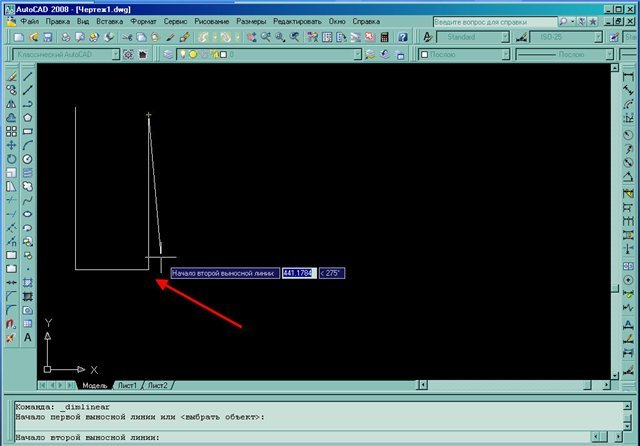Select the Mirror modify tool
The width and height of the screenshot is (640, 446).
(x=11, y=104)
